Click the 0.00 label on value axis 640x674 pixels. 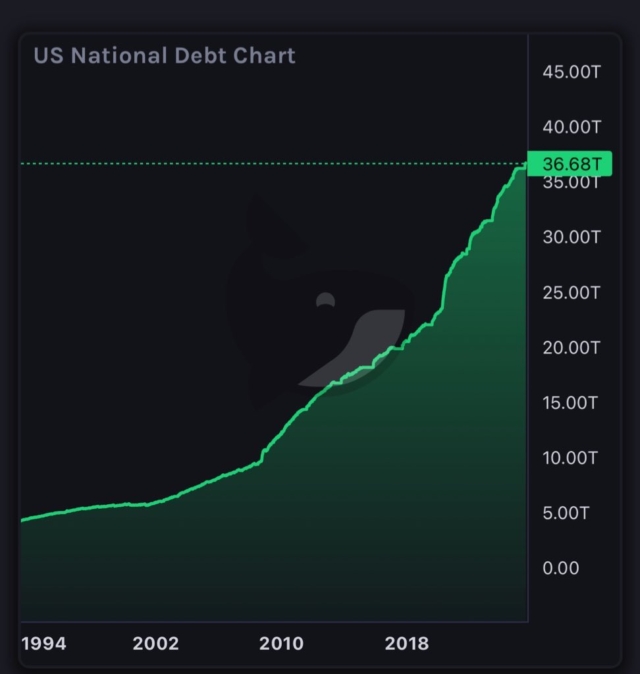[561, 568]
